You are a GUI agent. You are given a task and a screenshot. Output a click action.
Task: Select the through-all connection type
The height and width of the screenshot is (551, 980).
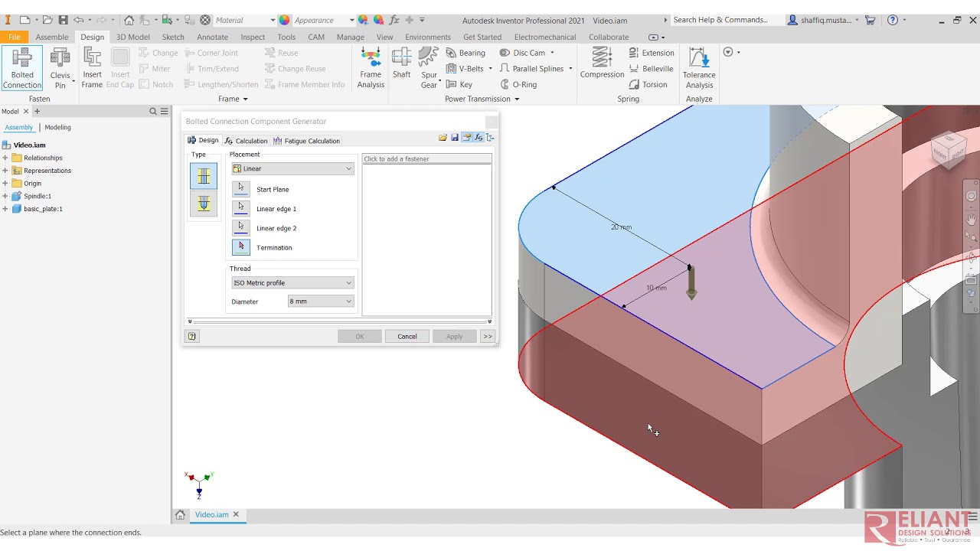coord(204,176)
